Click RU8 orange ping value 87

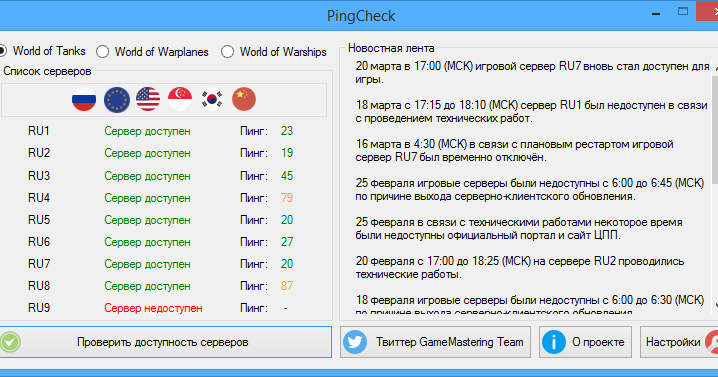[287, 286]
